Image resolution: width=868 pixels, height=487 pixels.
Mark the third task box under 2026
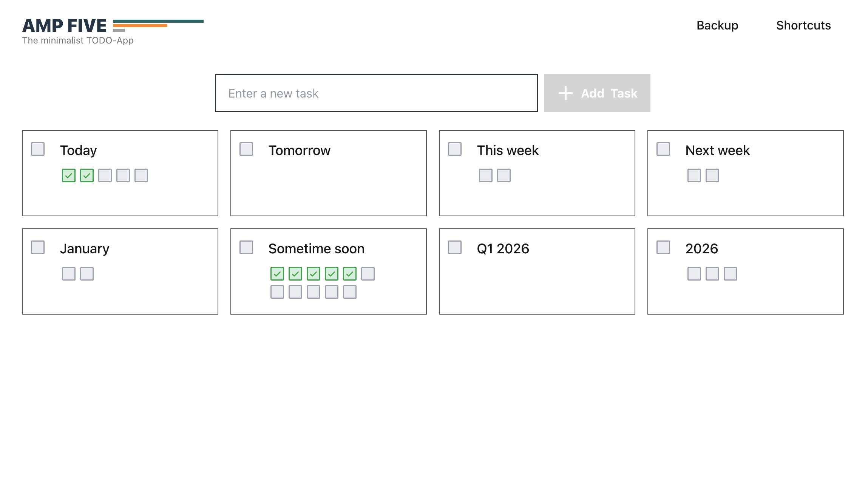[x=731, y=274]
